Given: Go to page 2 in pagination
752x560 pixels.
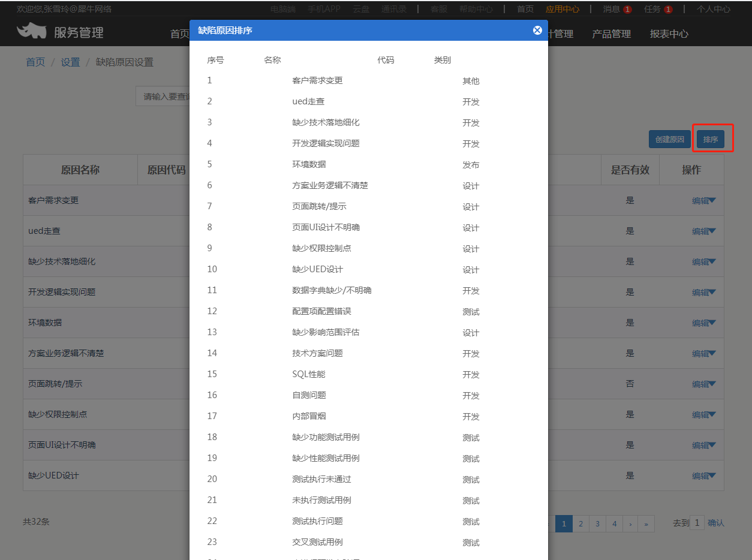Looking at the screenshot, I should click(x=580, y=523).
